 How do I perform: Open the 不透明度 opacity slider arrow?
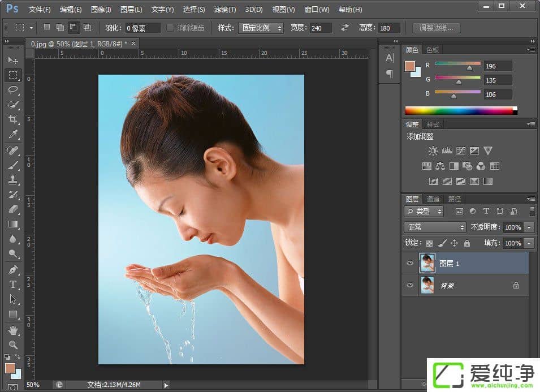click(529, 227)
